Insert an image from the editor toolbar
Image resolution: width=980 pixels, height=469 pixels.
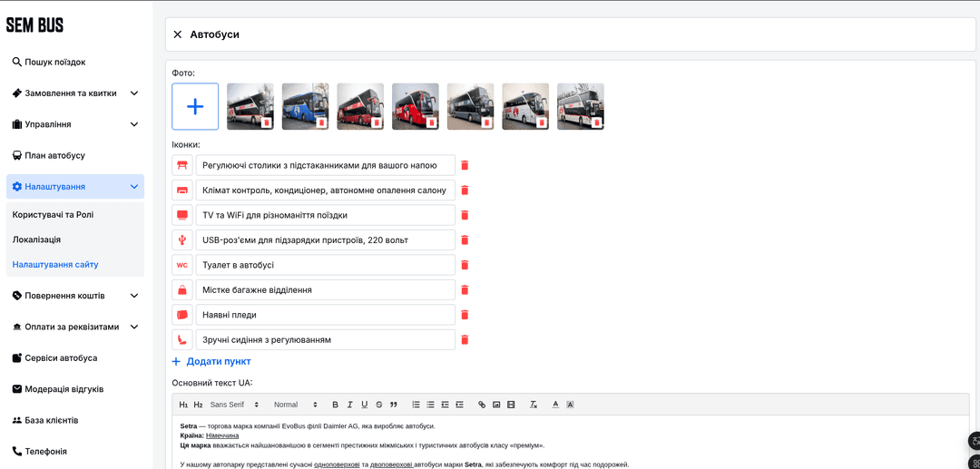point(496,405)
